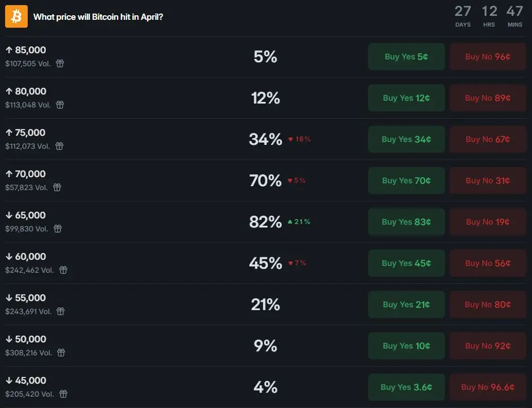Click the gift icon beside $107,505 Vol.
The width and height of the screenshot is (532, 408).
click(60, 64)
